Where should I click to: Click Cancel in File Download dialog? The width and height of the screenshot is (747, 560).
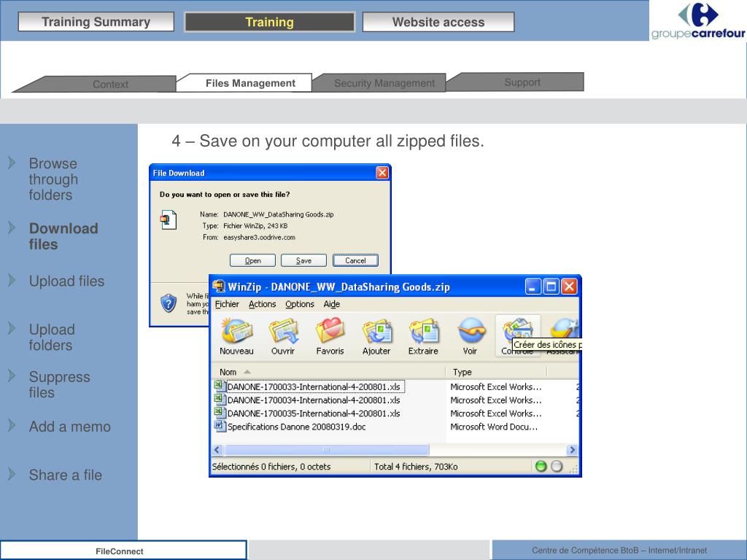pos(355,260)
